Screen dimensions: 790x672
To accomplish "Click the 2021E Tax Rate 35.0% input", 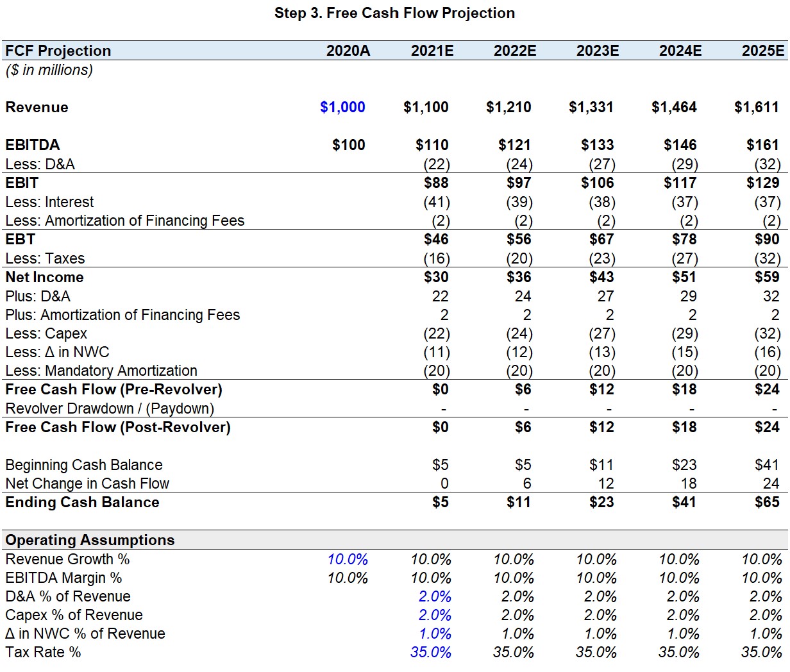I will tap(430, 652).
